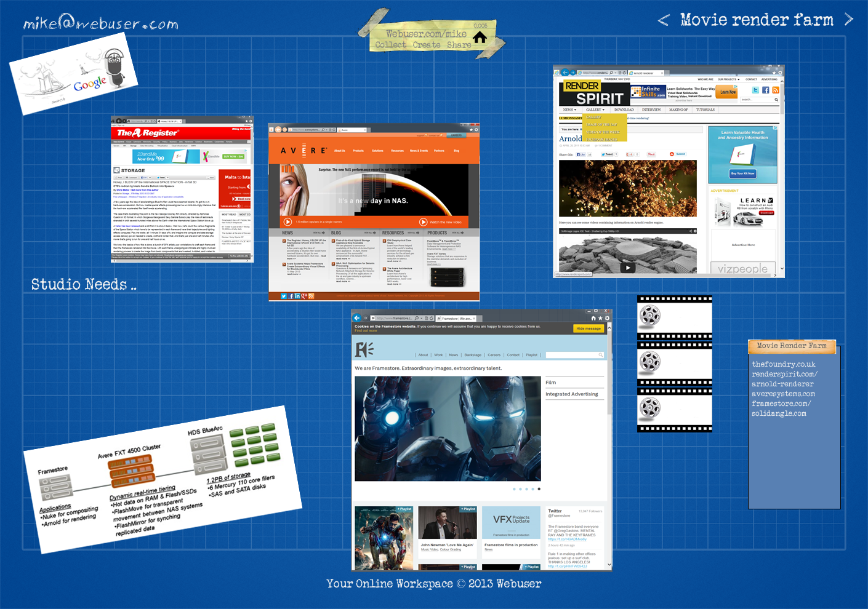The height and width of the screenshot is (609, 868).
Task: Open thefoundry.co.uk link in Movie Render Farm note
Action: pyautogui.click(x=784, y=365)
